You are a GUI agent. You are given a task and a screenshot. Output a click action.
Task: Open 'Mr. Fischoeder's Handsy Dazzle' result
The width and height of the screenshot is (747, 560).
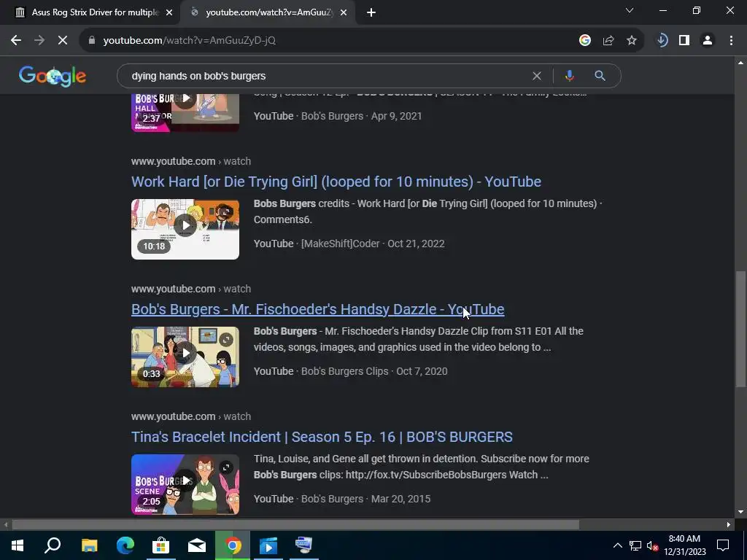[318, 309]
